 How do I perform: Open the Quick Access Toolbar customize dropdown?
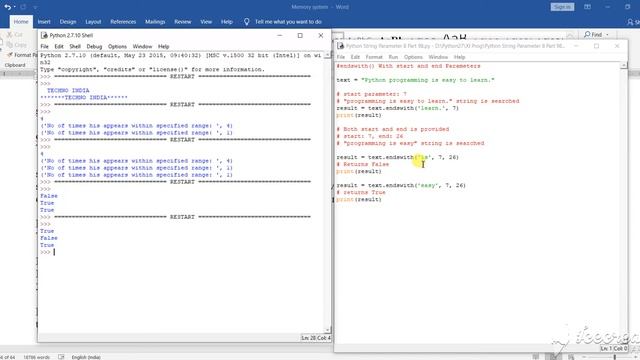point(35,7)
